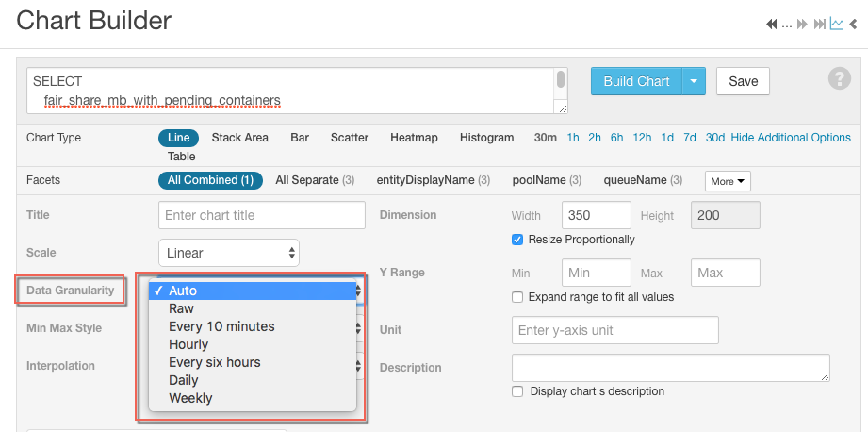
Task: Click the left chevron icon in header
Action: point(853,24)
